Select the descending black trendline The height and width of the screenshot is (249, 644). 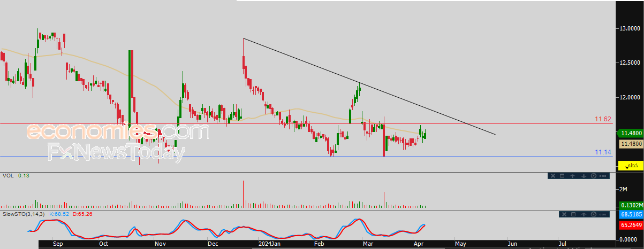tap(369, 87)
